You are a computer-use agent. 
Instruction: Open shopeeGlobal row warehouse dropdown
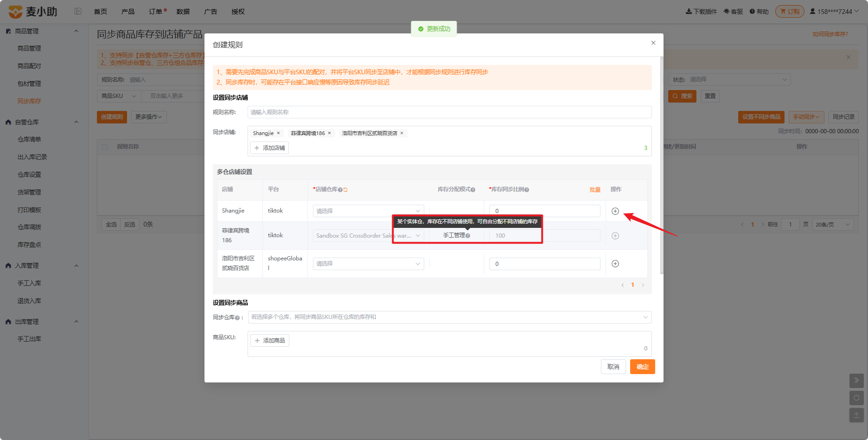[x=368, y=264]
